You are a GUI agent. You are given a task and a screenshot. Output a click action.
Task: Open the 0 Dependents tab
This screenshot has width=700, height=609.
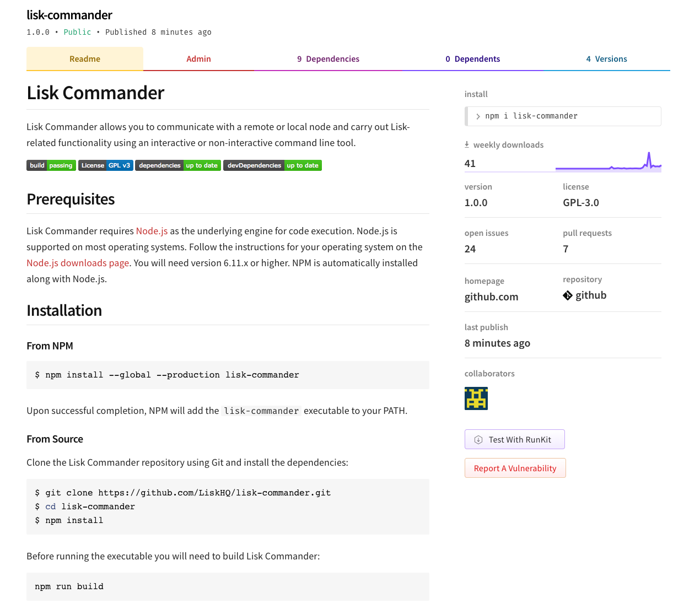pyautogui.click(x=473, y=59)
